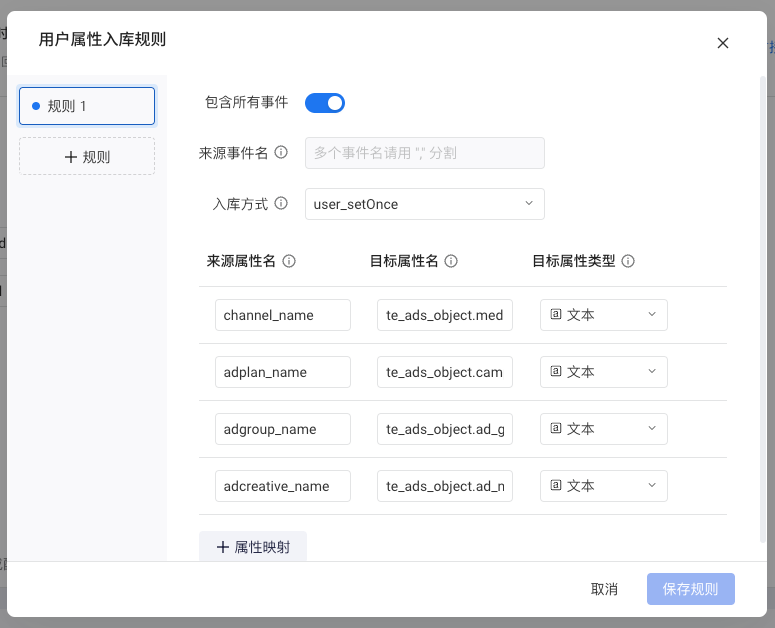The height and width of the screenshot is (628, 775).
Task: Click the te_ads_object.cam target attribute field
Action: pos(445,372)
